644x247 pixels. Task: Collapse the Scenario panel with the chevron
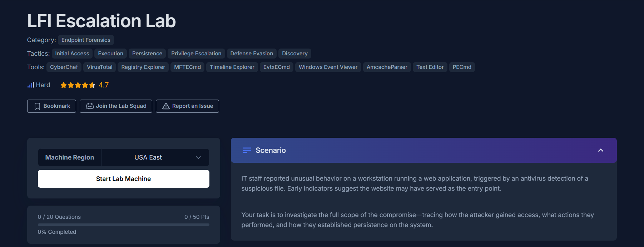point(601,150)
